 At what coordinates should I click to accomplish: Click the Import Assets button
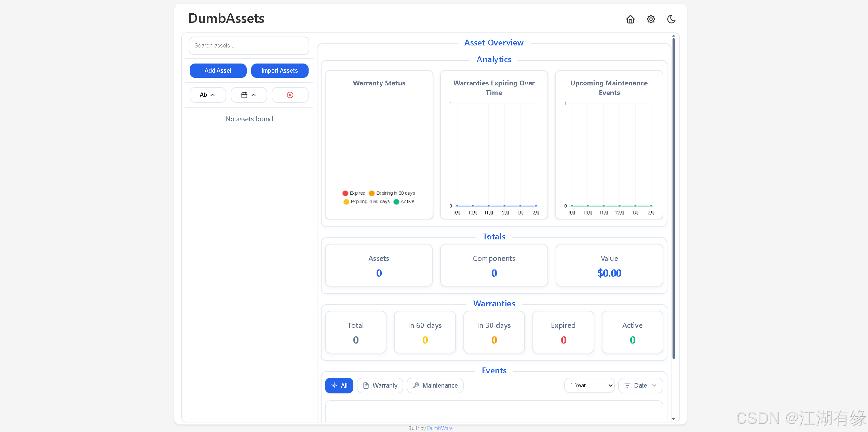point(280,71)
